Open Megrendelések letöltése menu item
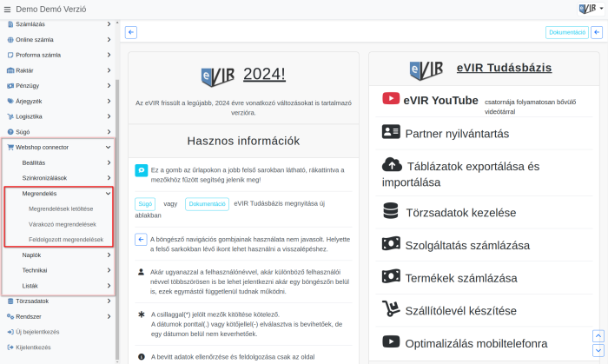 pos(61,209)
